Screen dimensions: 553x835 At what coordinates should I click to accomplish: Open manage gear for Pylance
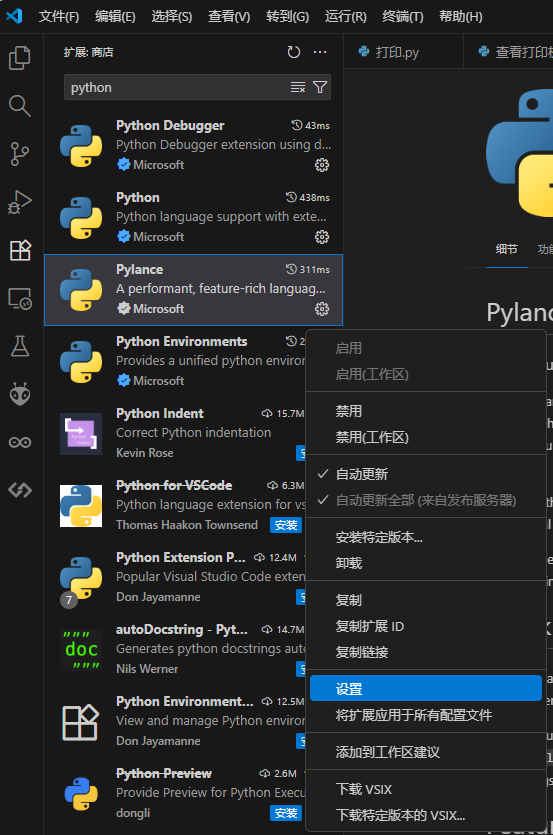coord(322,309)
